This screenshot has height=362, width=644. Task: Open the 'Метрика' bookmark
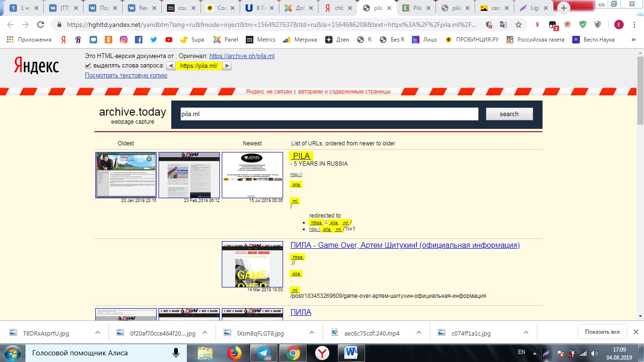tap(300, 40)
